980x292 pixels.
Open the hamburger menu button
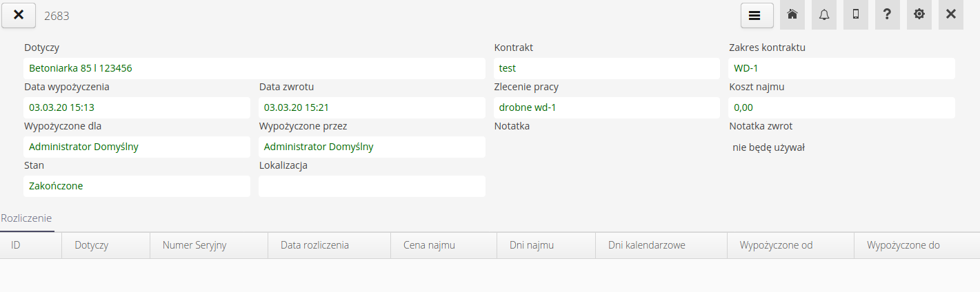757,15
